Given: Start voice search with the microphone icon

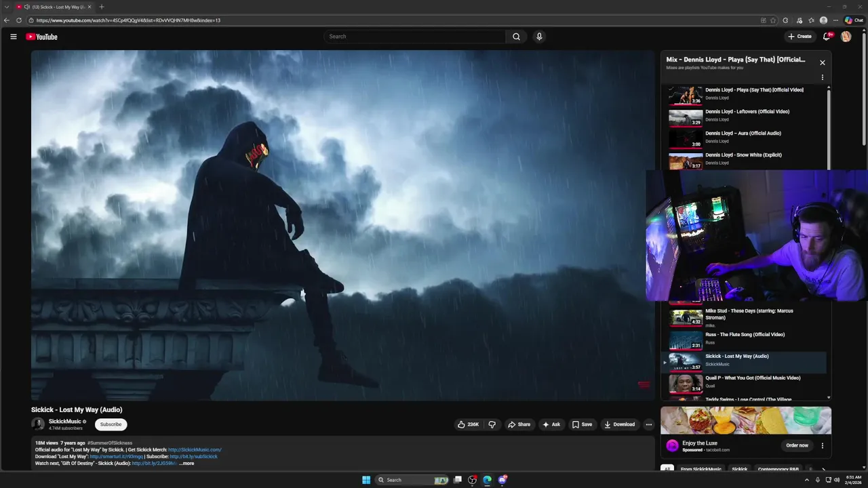Looking at the screenshot, I should point(539,37).
